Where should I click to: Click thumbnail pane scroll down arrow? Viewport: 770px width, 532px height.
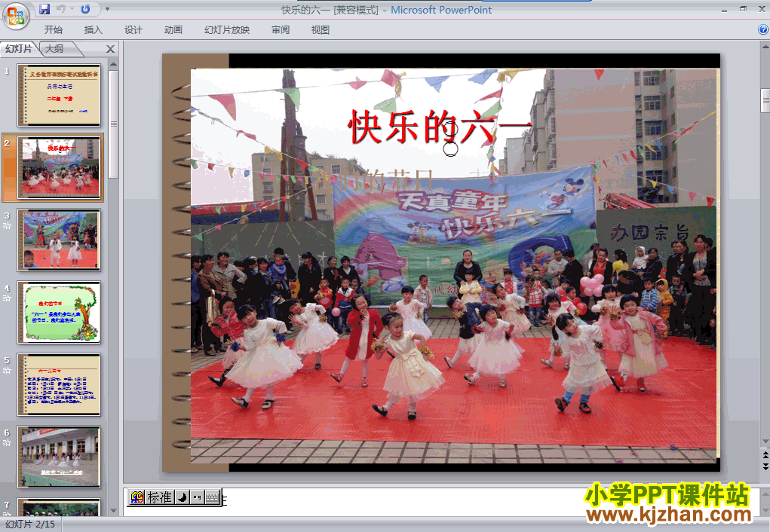click(x=113, y=510)
